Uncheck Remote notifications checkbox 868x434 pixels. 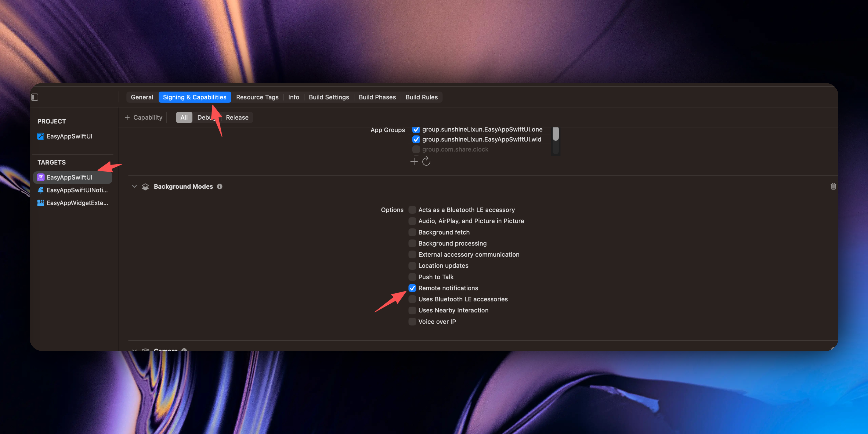(x=412, y=288)
